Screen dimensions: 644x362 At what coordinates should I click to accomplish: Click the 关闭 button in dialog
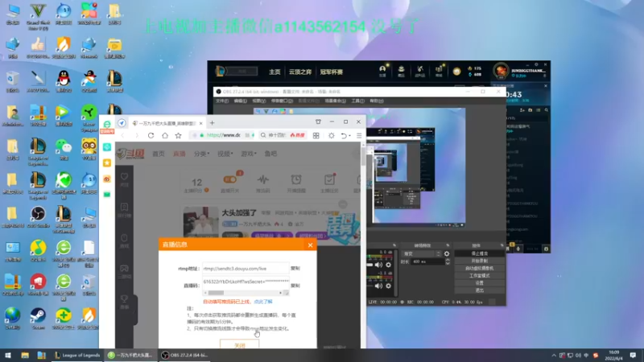point(239,345)
